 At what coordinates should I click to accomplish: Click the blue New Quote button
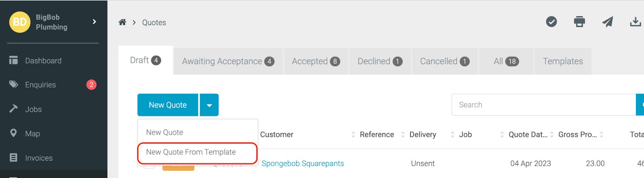point(168,105)
